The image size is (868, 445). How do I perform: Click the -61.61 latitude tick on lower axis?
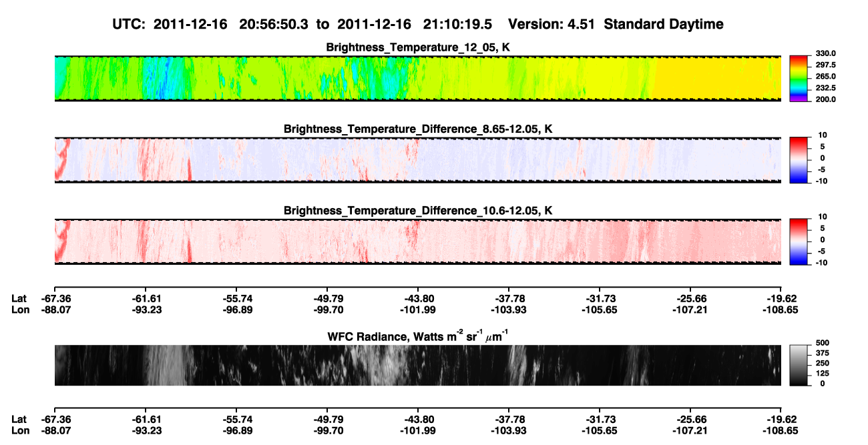coord(145,419)
